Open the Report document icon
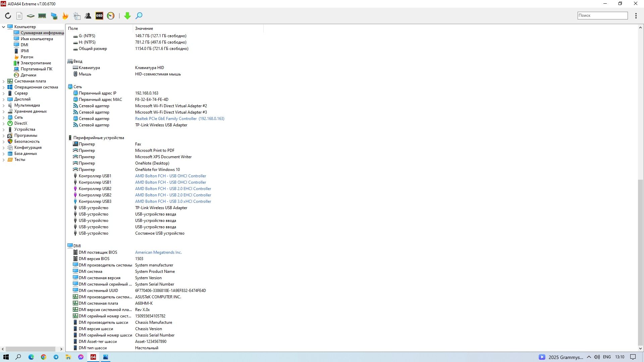Image resolution: width=644 pixels, height=362 pixels. [x=19, y=16]
